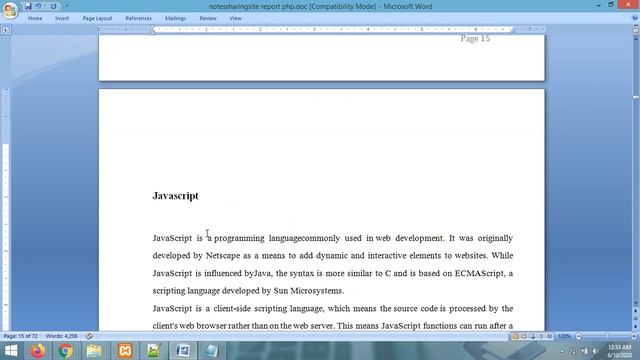Click the vertical scrollbar down arrow
The height and width of the screenshot is (360, 640).
point(636,304)
